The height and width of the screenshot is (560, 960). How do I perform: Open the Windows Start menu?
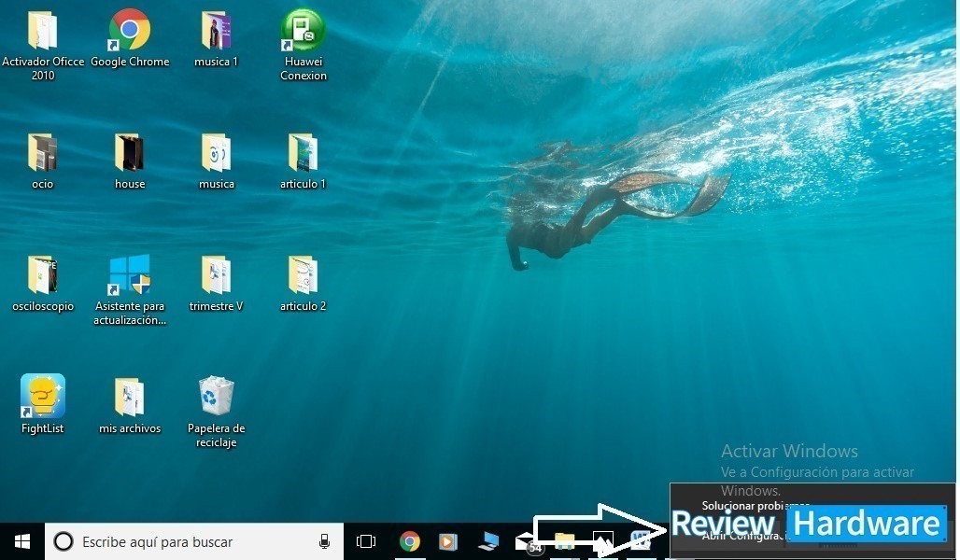(x=22, y=541)
